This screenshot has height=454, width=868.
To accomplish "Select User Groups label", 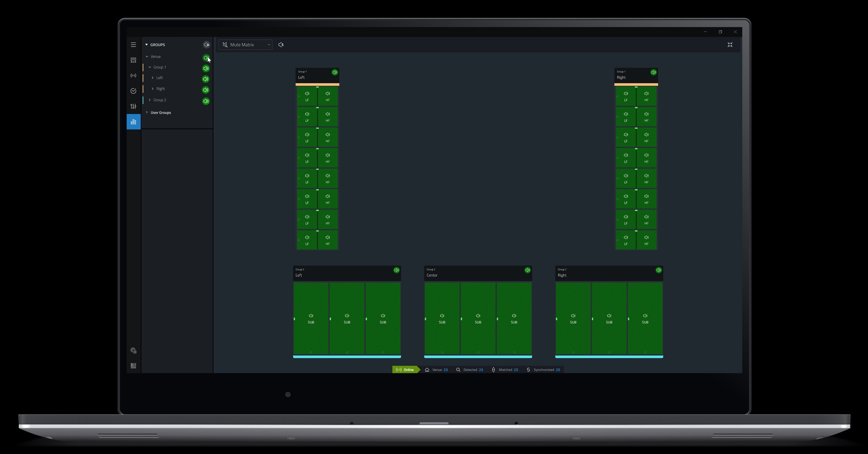I will pos(161,112).
